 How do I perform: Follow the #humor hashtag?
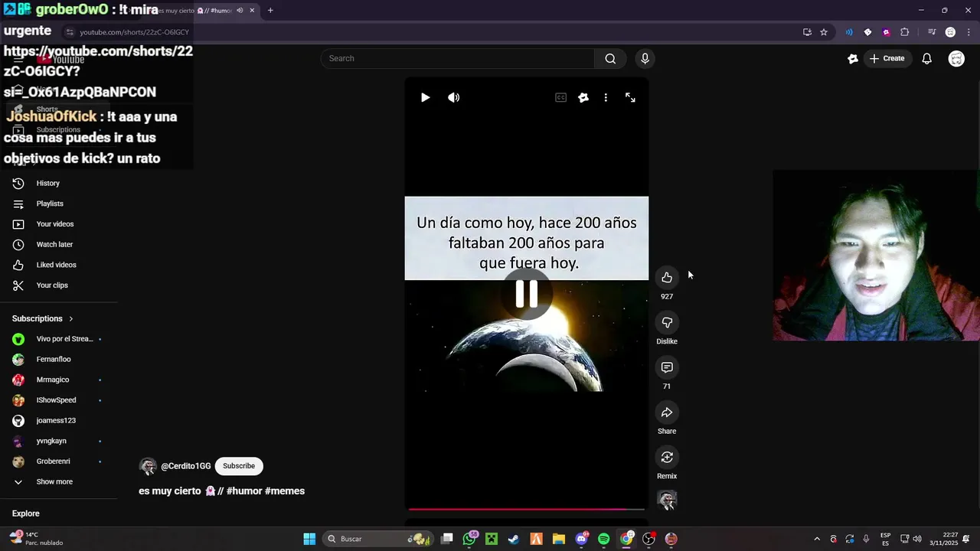click(x=244, y=491)
